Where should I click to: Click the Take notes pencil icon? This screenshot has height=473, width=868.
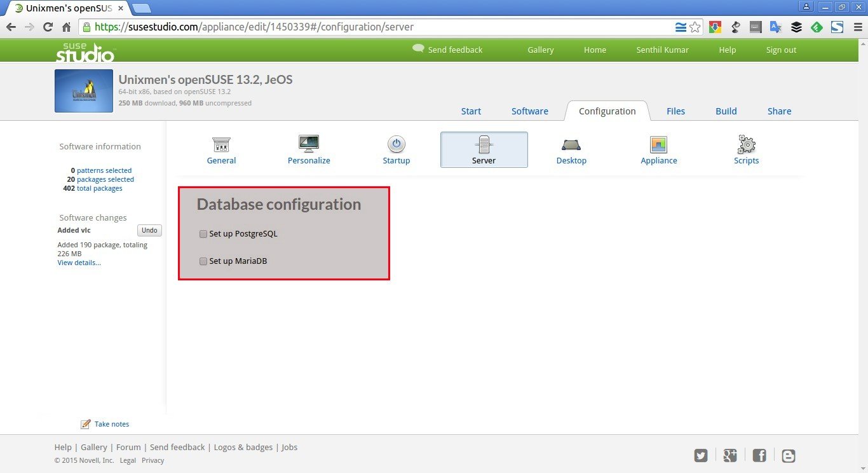(85, 424)
